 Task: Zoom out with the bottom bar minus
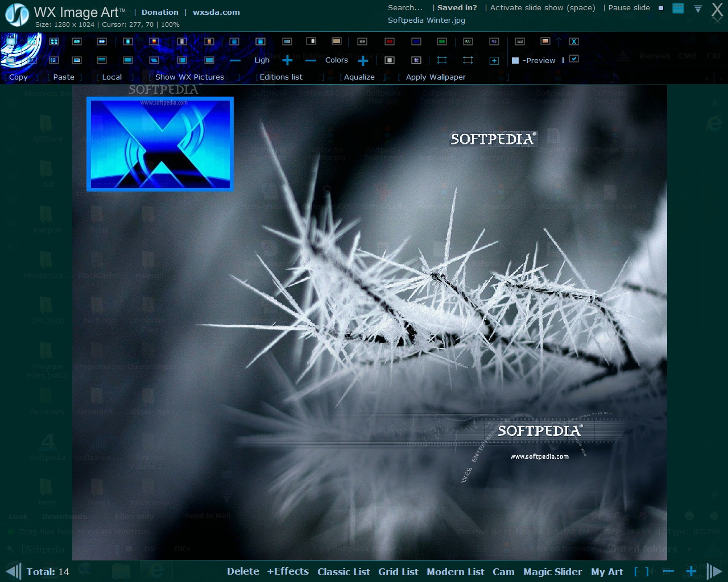[668, 571]
